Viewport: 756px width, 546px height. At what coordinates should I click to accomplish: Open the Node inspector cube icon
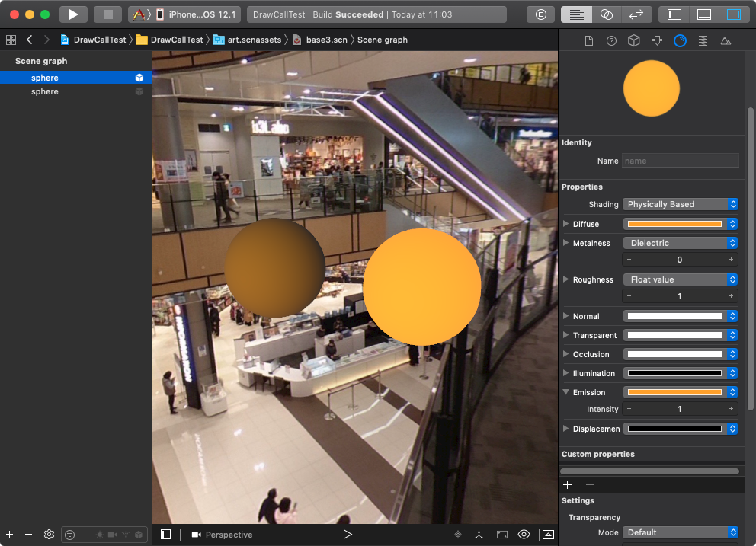coord(633,41)
